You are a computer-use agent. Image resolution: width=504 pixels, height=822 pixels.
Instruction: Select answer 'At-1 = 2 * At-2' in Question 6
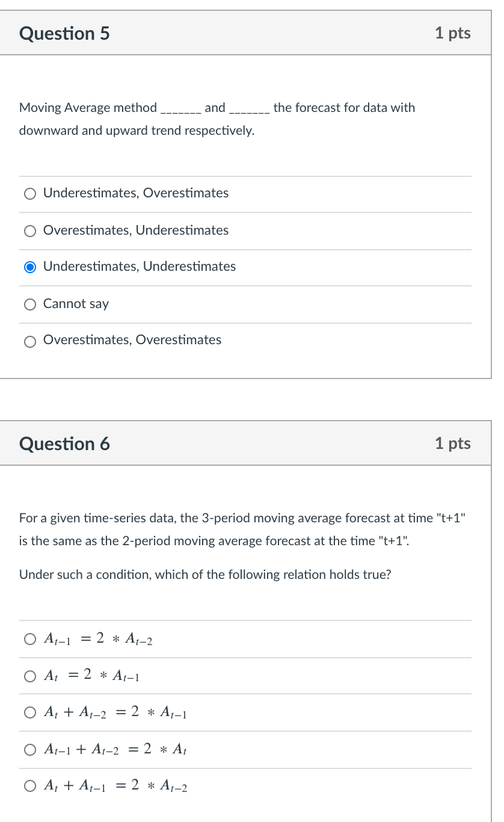pos(30,638)
